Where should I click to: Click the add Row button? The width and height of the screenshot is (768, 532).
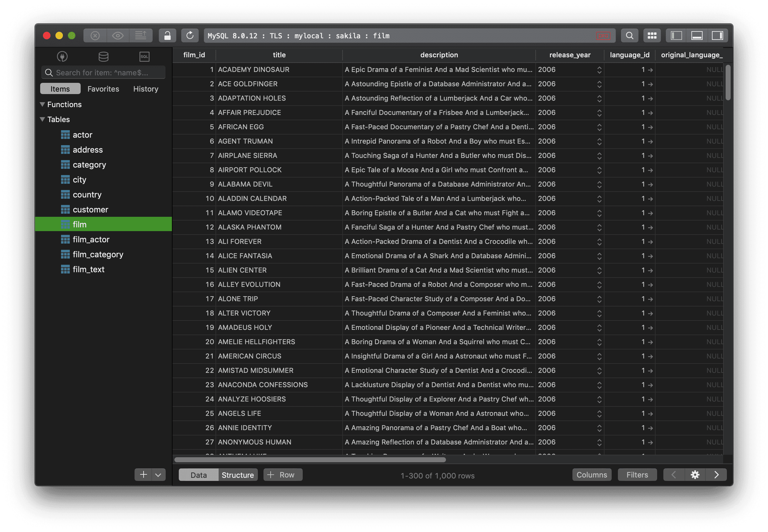[283, 475]
